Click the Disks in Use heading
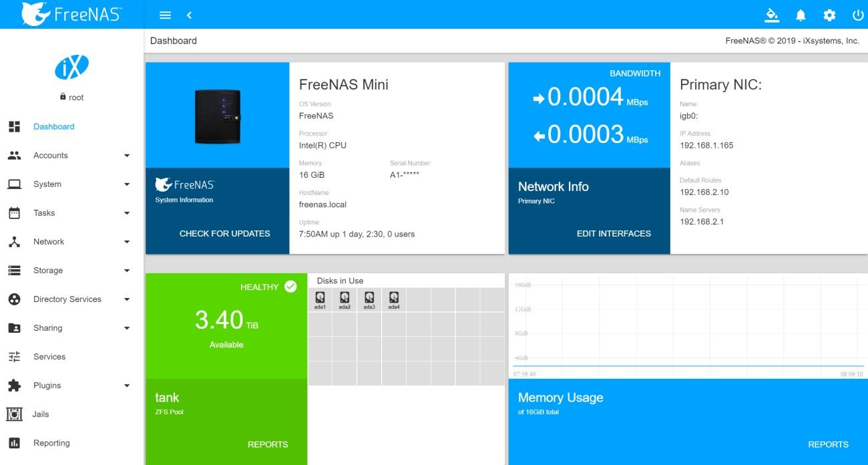This screenshot has height=465, width=868. click(340, 281)
